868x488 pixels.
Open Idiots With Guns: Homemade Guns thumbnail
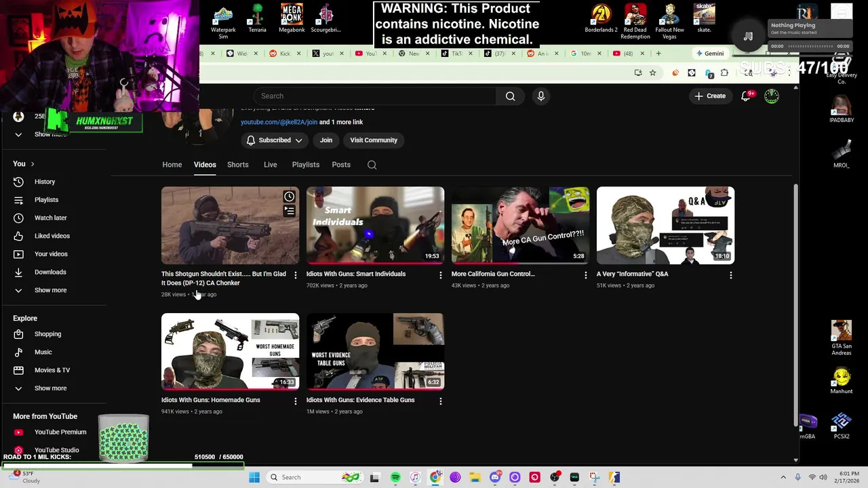[230, 352]
